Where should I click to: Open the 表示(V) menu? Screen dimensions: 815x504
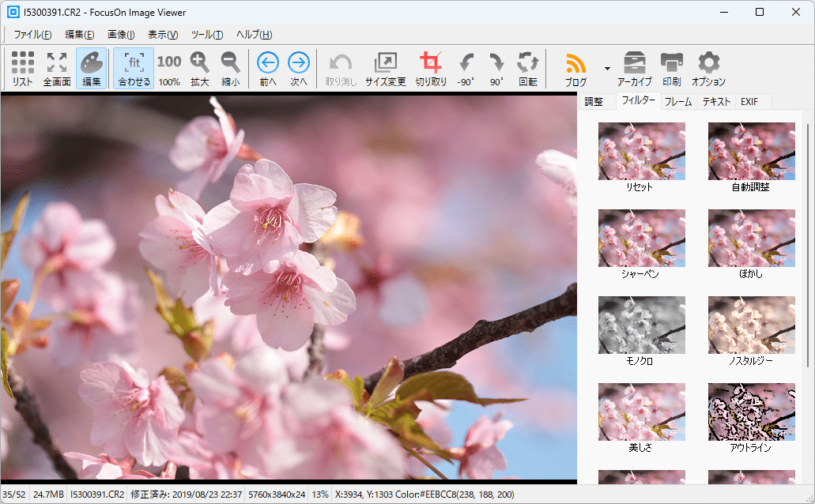(163, 35)
